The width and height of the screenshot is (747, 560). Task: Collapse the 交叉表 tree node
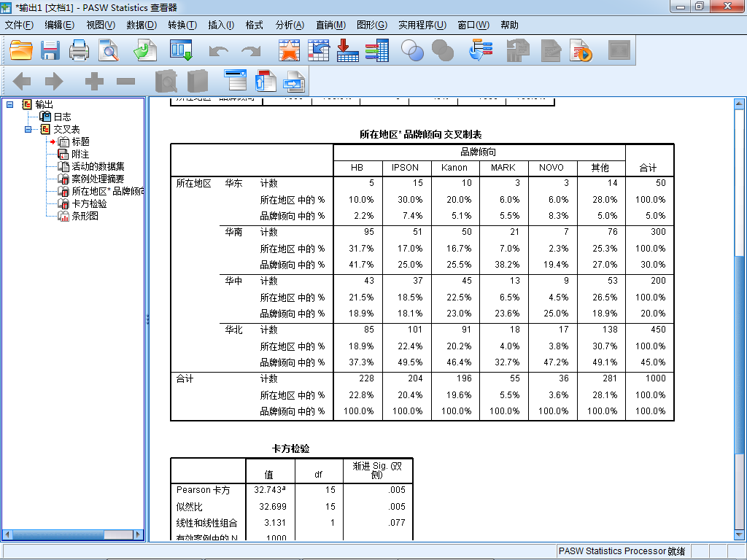(x=28, y=129)
